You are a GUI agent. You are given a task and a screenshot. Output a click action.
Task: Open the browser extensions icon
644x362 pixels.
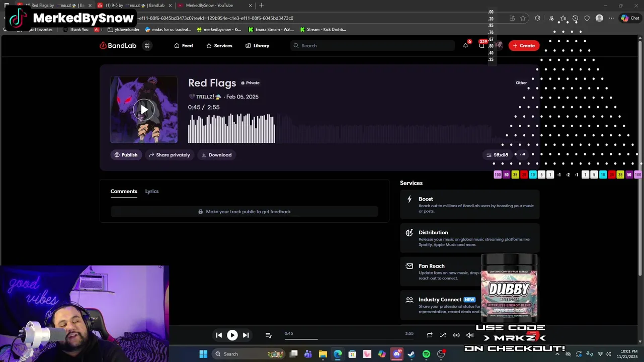pyautogui.click(x=537, y=18)
